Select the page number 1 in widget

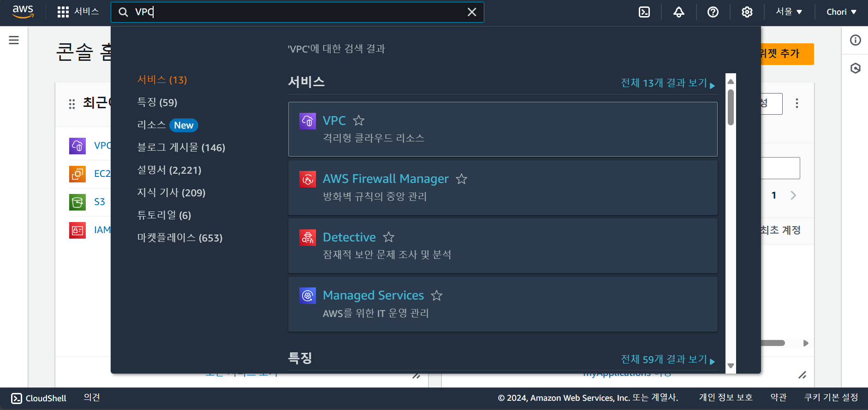pyautogui.click(x=773, y=195)
